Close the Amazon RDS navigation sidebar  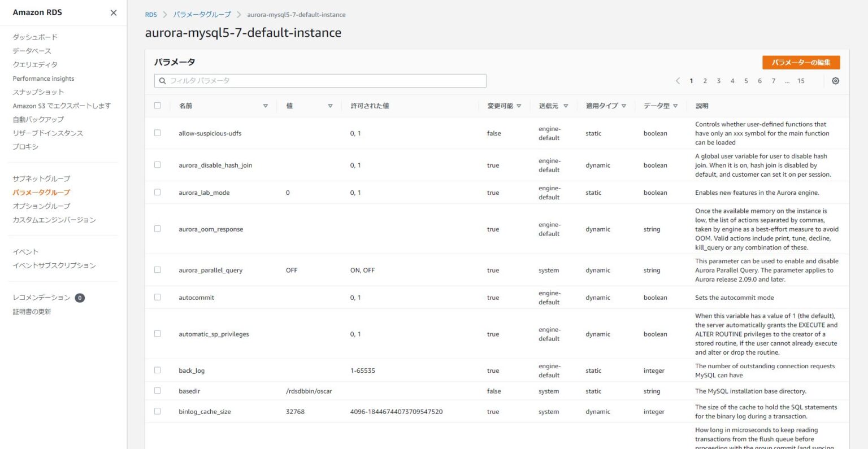112,12
